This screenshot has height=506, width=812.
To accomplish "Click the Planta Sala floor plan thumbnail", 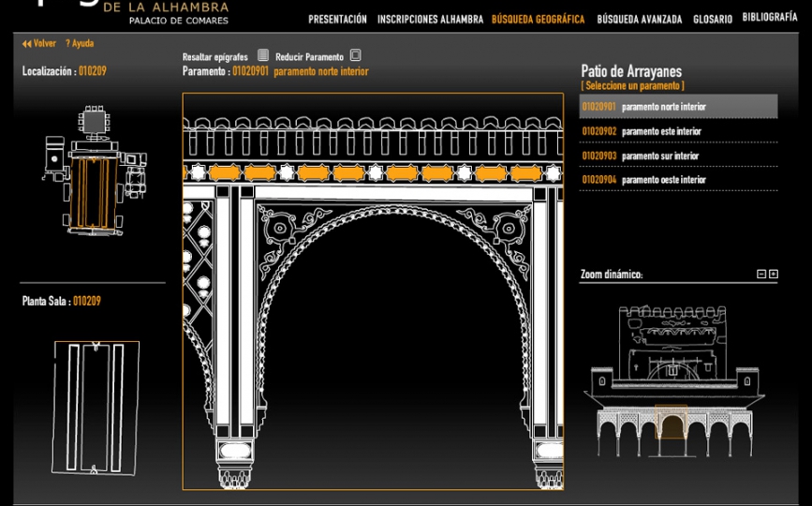I will click(95, 408).
